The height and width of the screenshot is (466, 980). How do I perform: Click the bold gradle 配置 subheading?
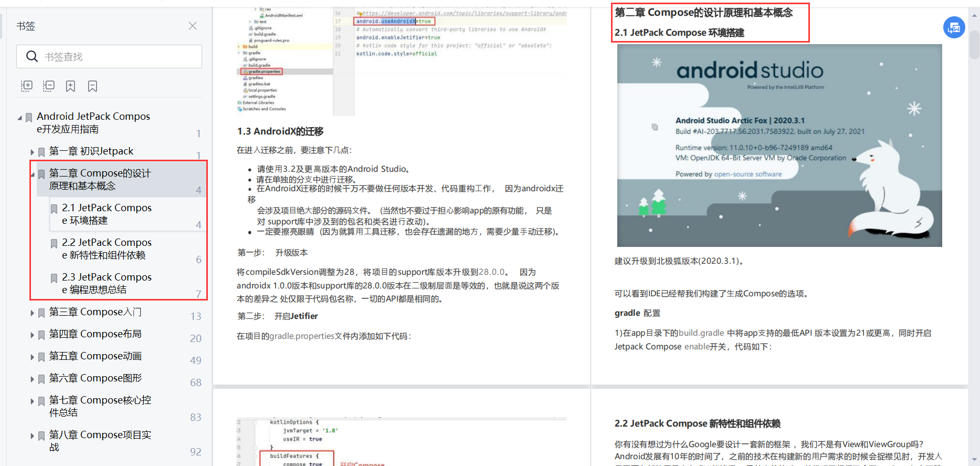coord(637,313)
